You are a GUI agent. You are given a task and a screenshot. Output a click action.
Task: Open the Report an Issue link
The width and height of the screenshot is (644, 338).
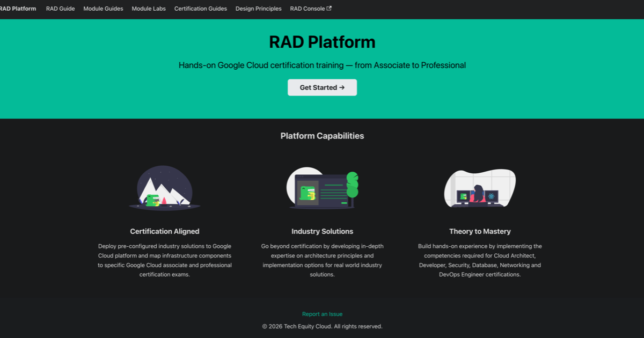pyautogui.click(x=322, y=314)
